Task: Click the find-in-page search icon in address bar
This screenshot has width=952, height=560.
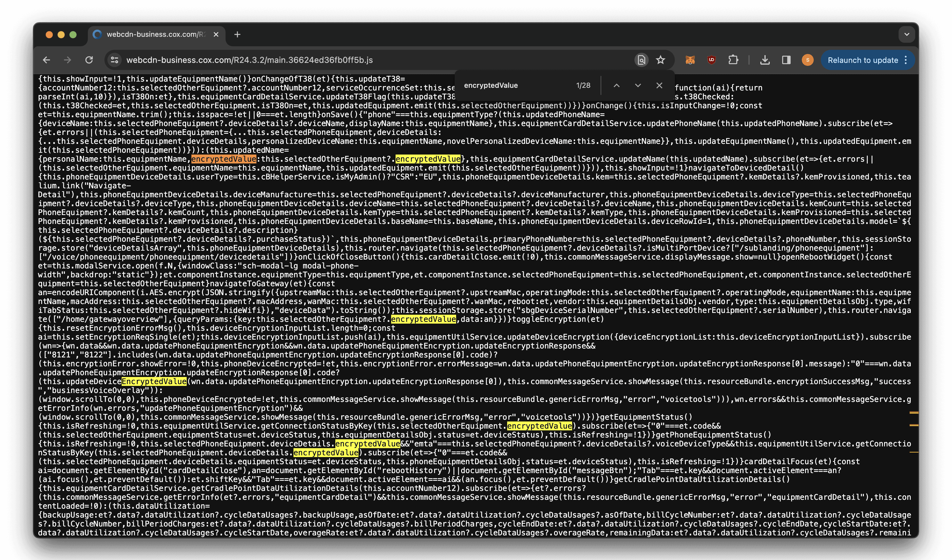Action: [642, 60]
